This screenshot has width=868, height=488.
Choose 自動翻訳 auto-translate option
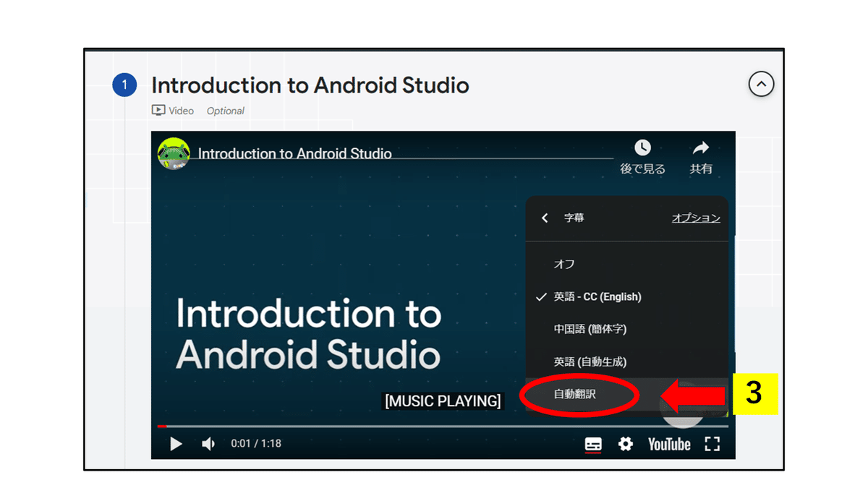(x=627, y=394)
